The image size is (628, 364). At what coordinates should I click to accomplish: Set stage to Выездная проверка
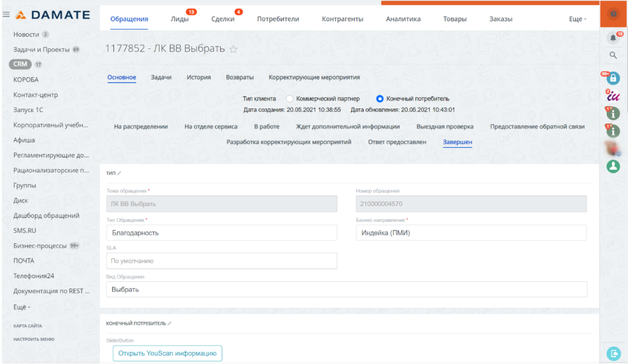tap(445, 126)
